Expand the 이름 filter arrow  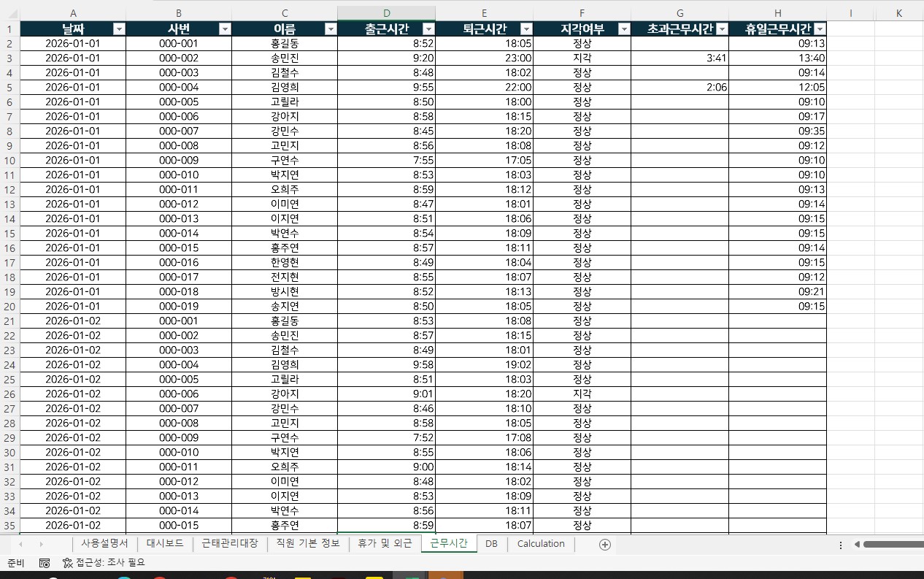point(331,29)
